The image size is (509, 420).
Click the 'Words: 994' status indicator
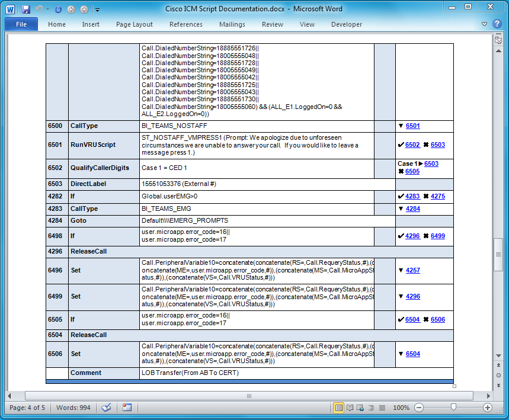pos(73,408)
